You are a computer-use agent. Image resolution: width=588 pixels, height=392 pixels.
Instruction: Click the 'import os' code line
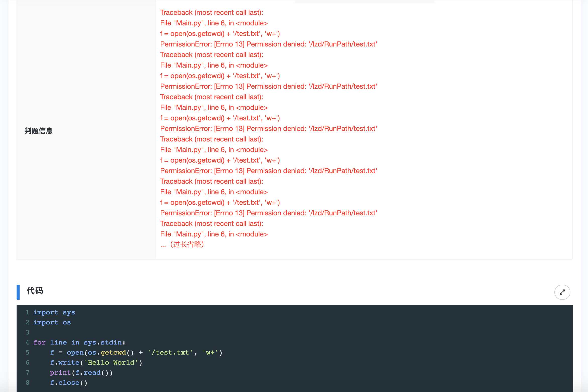point(52,322)
